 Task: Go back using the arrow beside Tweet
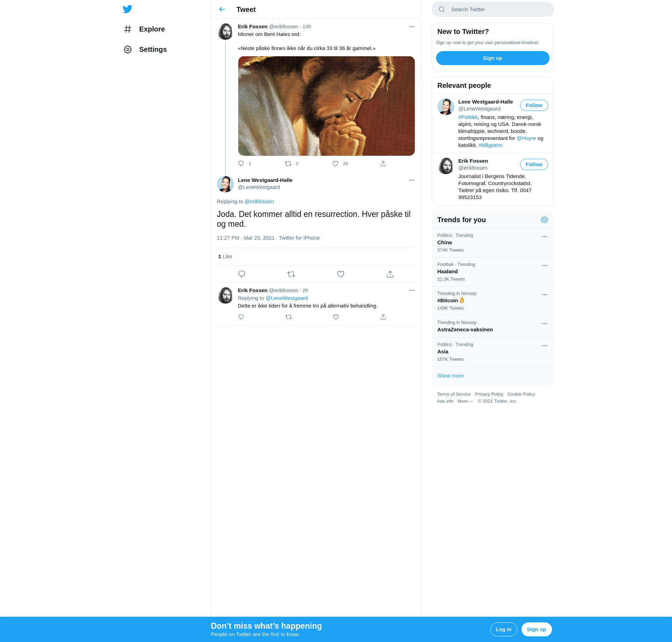click(x=222, y=9)
